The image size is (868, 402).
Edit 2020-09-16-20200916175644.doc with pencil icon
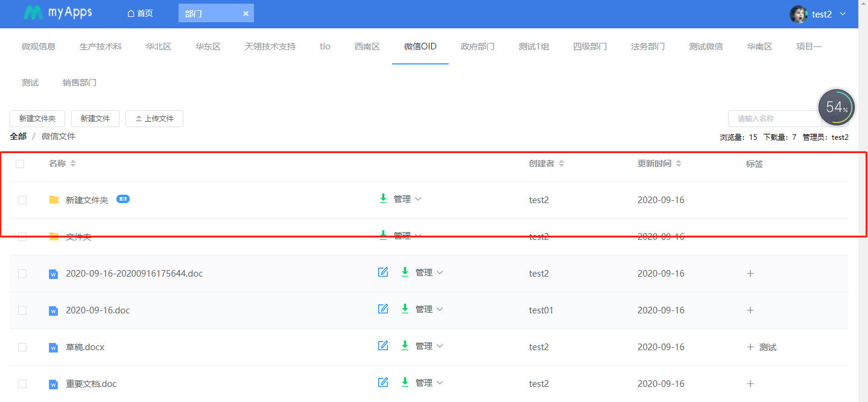383,272
